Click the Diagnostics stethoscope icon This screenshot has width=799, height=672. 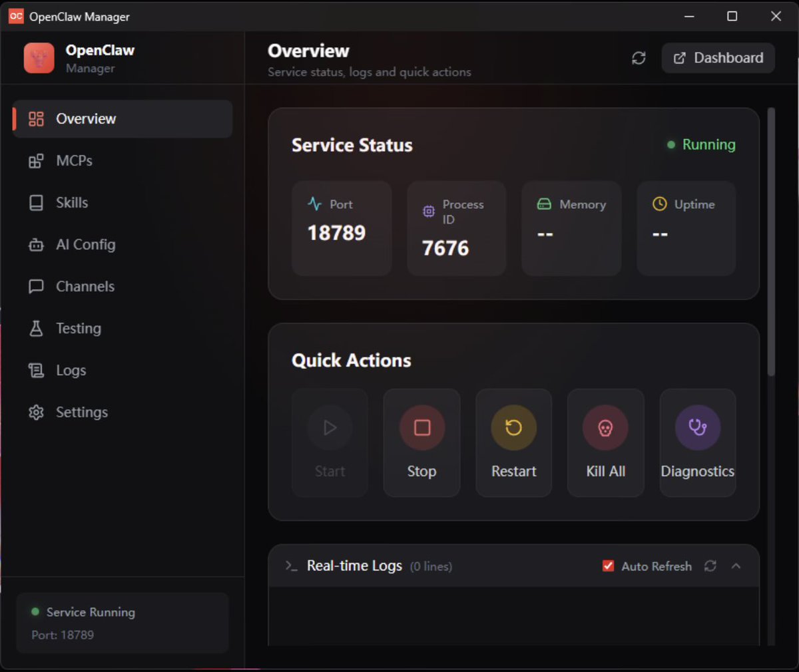click(697, 427)
